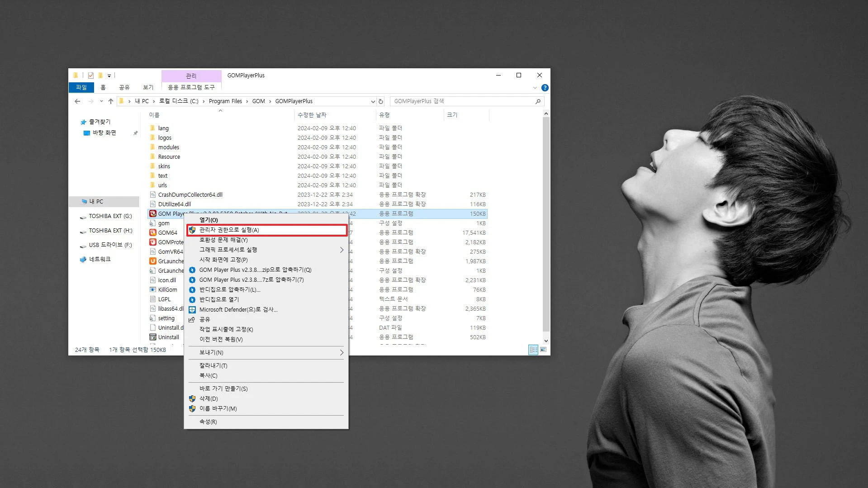Choose 이전 버전 복원(V)
The height and width of the screenshot is (488, 868).
(266, 339)
